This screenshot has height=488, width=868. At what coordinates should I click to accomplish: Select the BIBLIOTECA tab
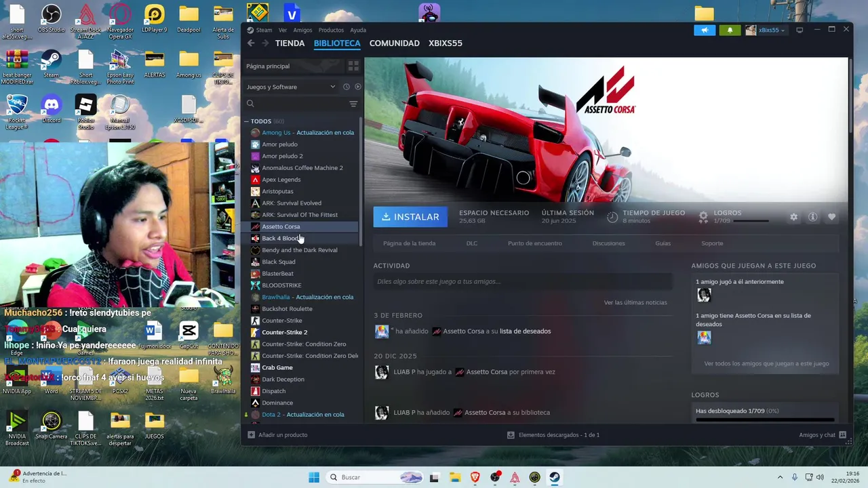(x=337, y=43)
